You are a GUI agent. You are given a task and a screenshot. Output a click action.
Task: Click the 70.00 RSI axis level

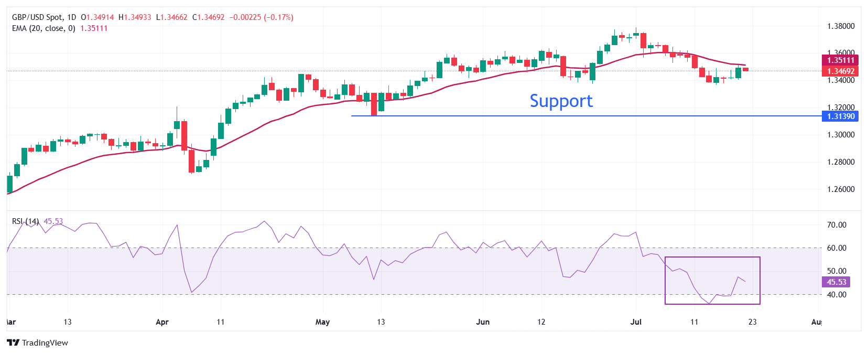click(837, 225)
